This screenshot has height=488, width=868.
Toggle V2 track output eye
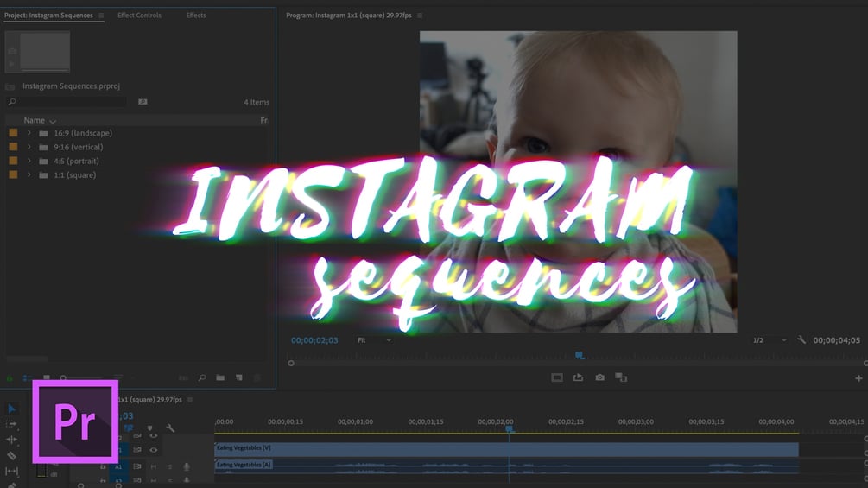(x=154, y=436)
